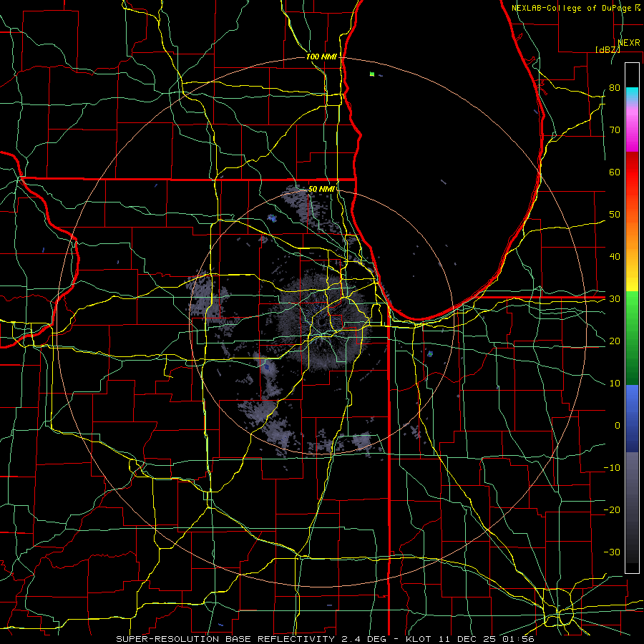Click the 40 dBZ scale label
Screen dimensions: 644x644
[615, 257]
